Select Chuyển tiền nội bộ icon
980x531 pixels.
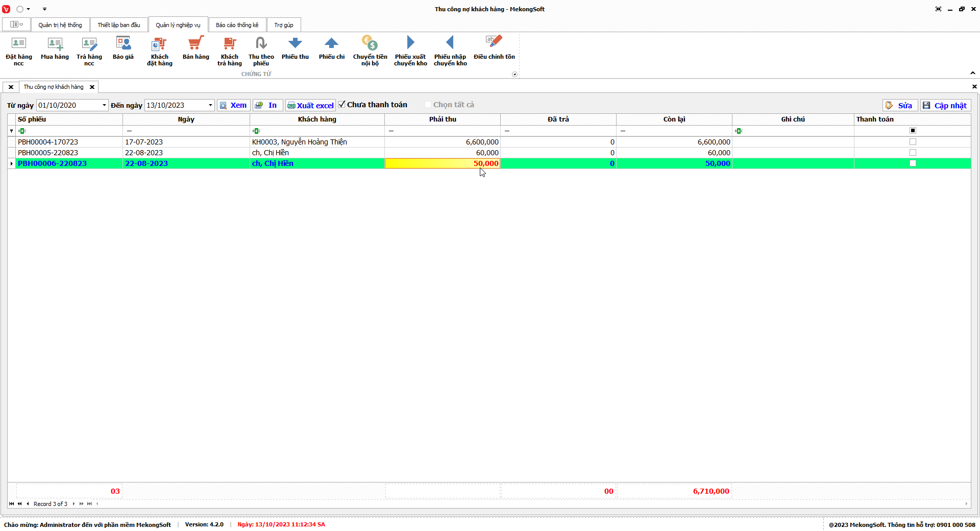coord(370,50)
